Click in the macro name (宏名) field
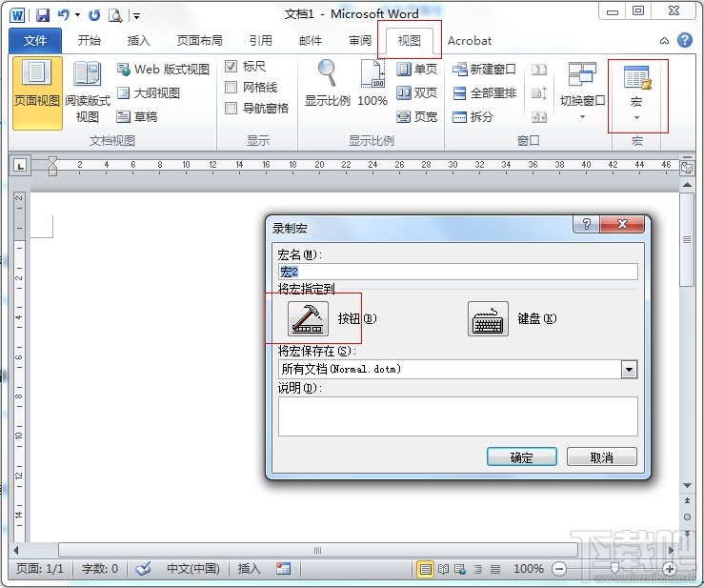704x588 pixels. tap(458, 272)
